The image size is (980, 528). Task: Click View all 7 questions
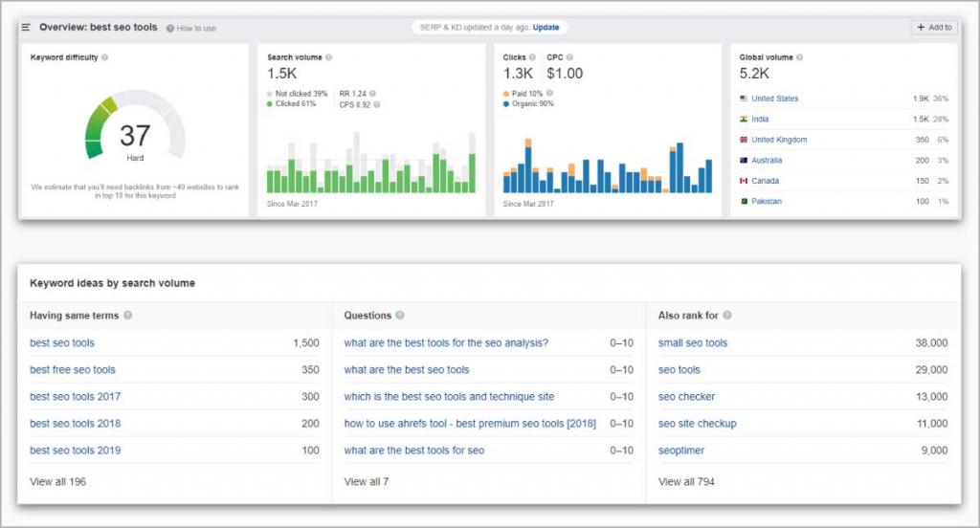(x=367, y=482)
